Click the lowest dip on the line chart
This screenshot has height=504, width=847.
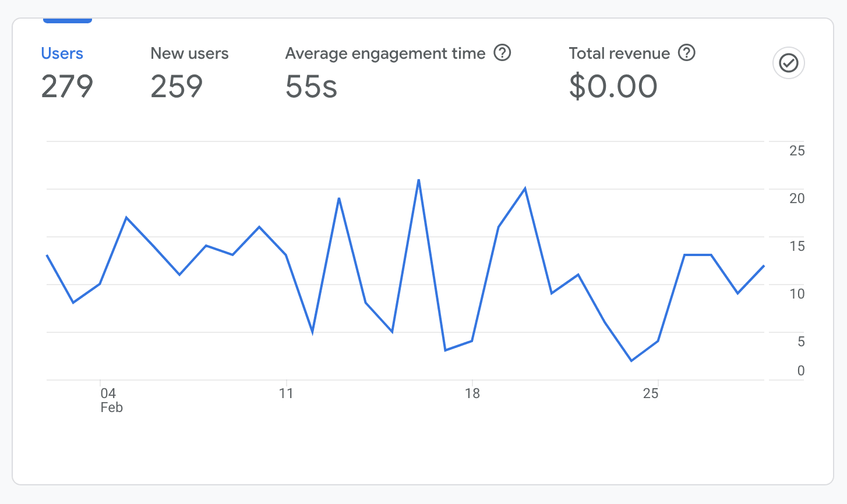click(631, 361)
